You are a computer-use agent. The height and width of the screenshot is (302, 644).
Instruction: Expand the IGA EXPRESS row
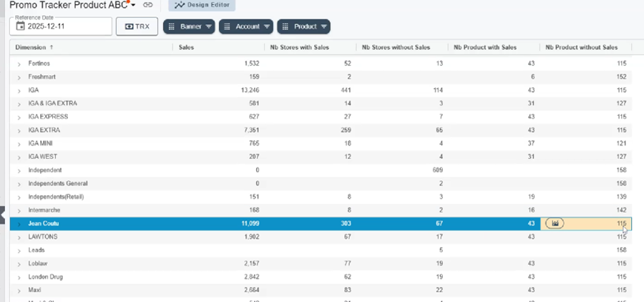pos(19,117)
